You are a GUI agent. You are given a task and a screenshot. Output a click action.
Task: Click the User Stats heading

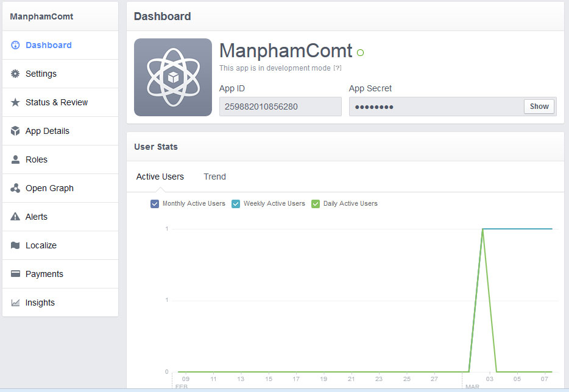pos(156,147)
